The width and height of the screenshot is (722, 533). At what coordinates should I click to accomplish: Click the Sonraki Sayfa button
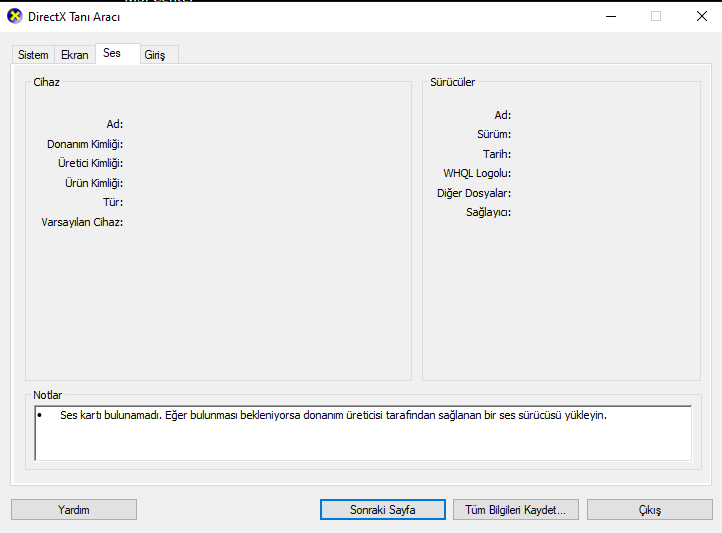pyautogui.click(x=383, y=510)
